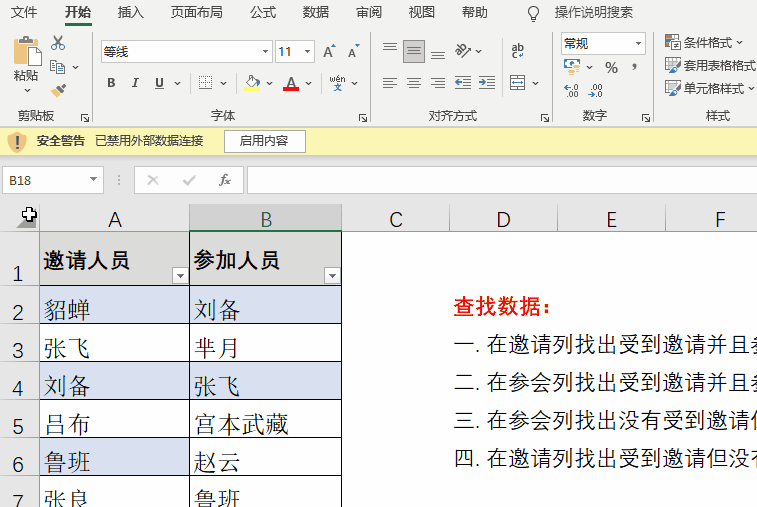Click the 启用内容 button
Screen dimensions: 757x507
[x=264, y=141]
